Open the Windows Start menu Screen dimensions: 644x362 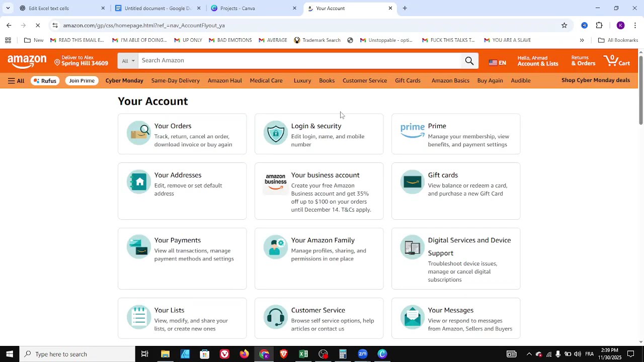pos(10,354)
